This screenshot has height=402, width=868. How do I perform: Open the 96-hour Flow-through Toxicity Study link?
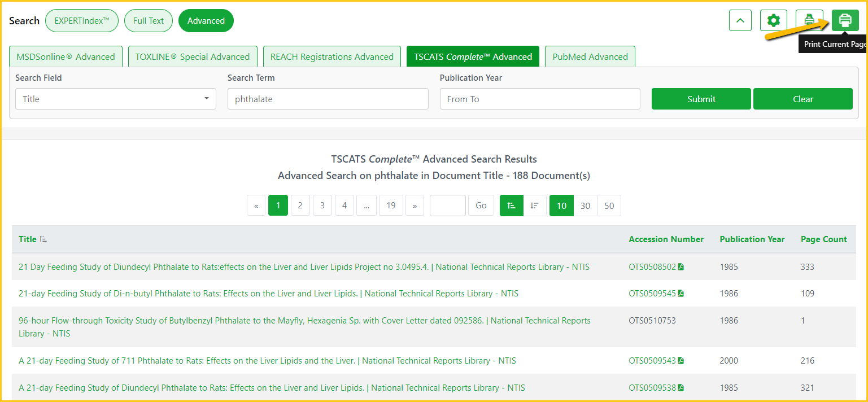[x=251, y=321]
